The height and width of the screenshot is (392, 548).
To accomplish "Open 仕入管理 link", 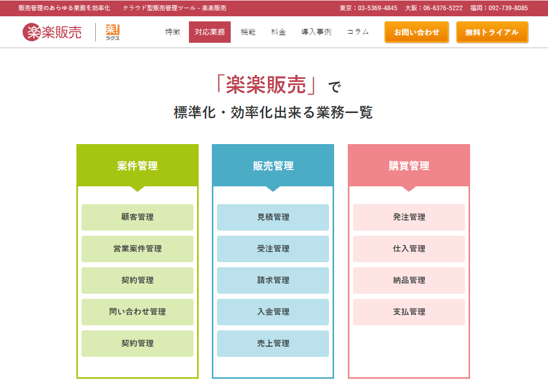I will tap(409, 249).
